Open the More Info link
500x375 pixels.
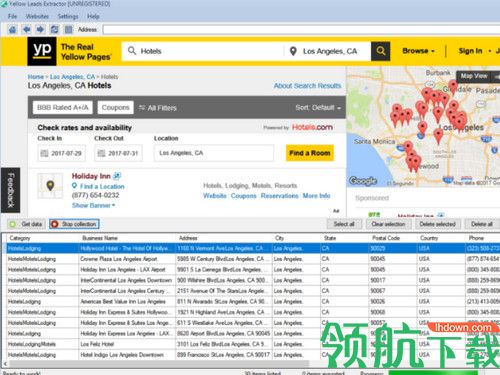coord(316,196)
